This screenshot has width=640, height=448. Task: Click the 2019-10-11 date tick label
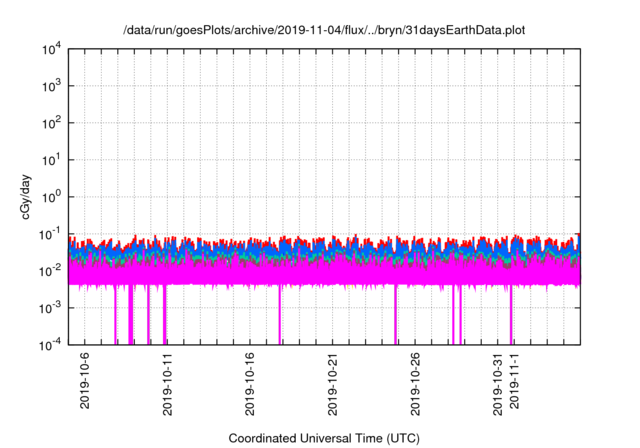pos(167,384)
